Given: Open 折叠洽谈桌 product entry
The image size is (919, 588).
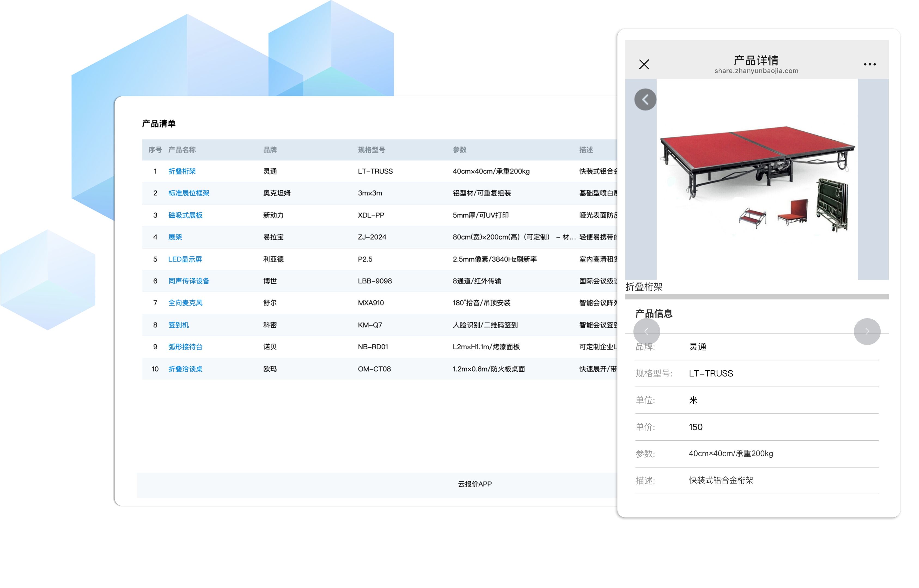Looking at the screenshot, I should [185, 369].
